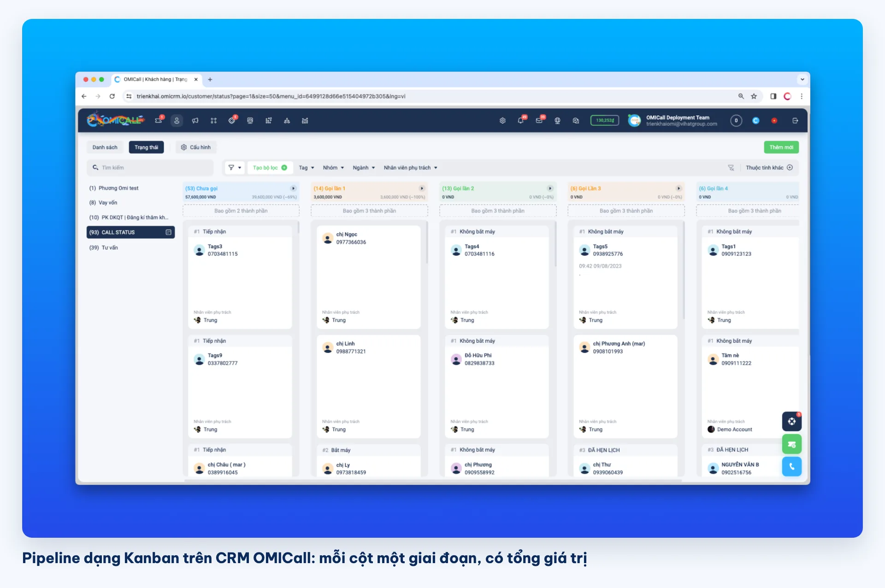This screenshot has height=588, width=885.
Task: Open the Cấu hình tab
Action: click(x=196, y=147)
